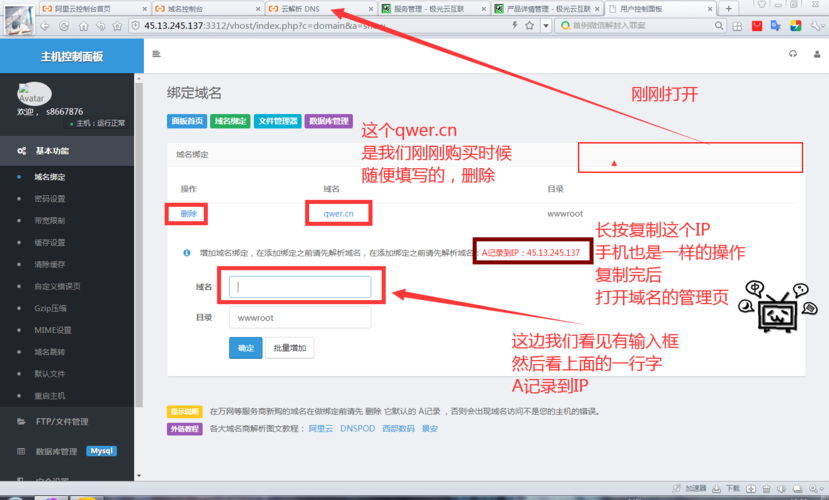Expand the FTP/文件管理 sidebar section
The height and width of the screenshot is (500, 829).
tap(67, 422)
